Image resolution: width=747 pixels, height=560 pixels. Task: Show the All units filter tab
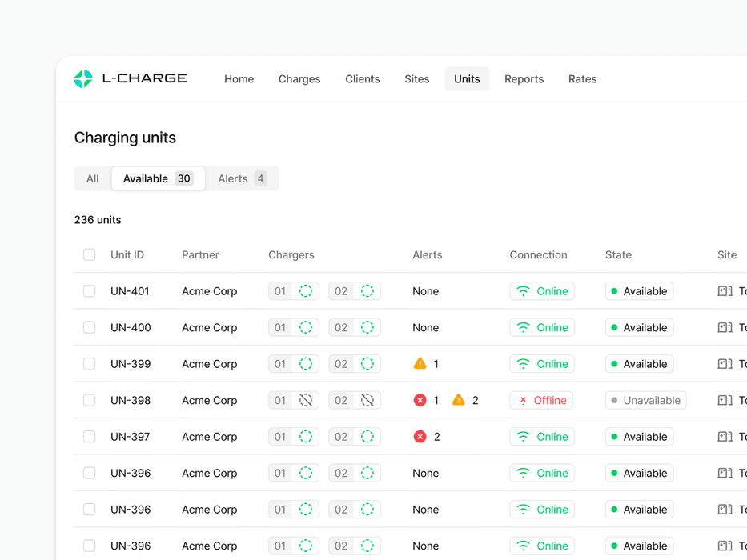click(x=93, y=178)
